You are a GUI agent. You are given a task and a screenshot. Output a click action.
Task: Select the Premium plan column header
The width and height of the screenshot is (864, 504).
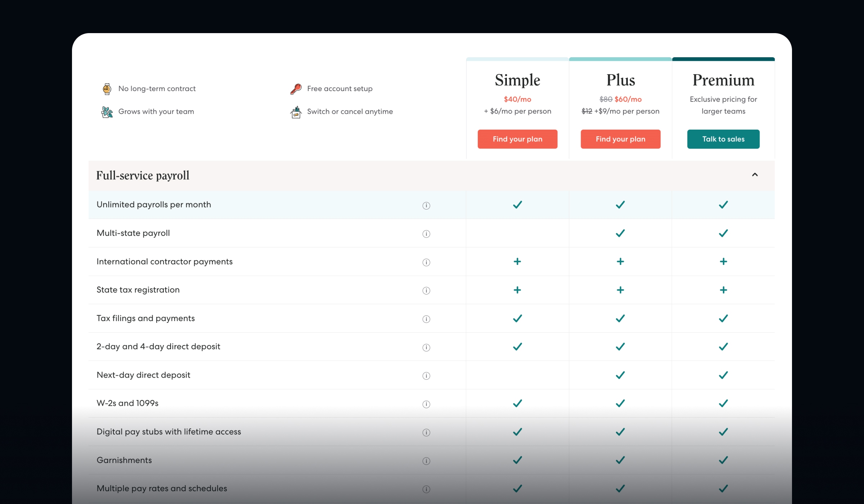pyautogui.click(x=723, y=80)
